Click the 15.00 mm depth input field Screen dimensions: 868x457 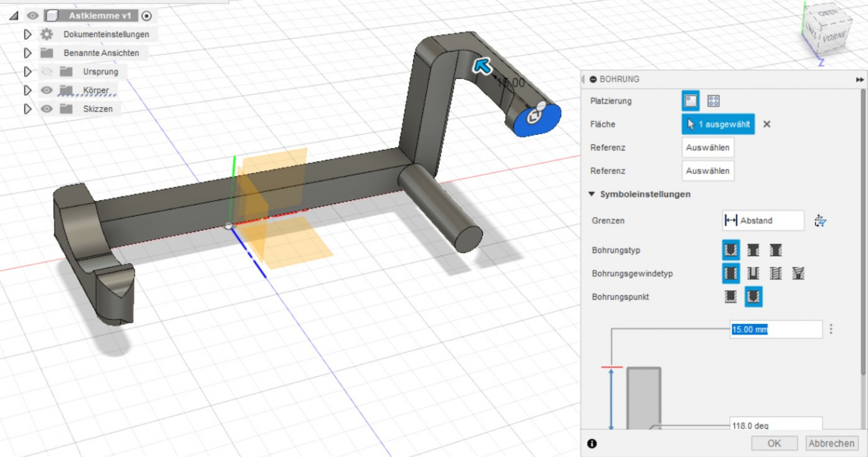[775, 329]
